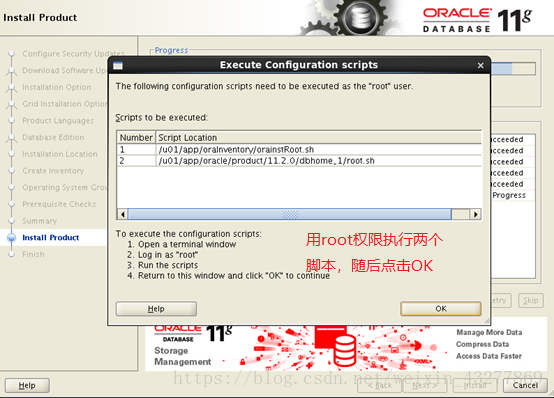554x398 pixels.
Task: Select Finish step in sidebar
Action: pyautogui.click(x=33, y=254)
